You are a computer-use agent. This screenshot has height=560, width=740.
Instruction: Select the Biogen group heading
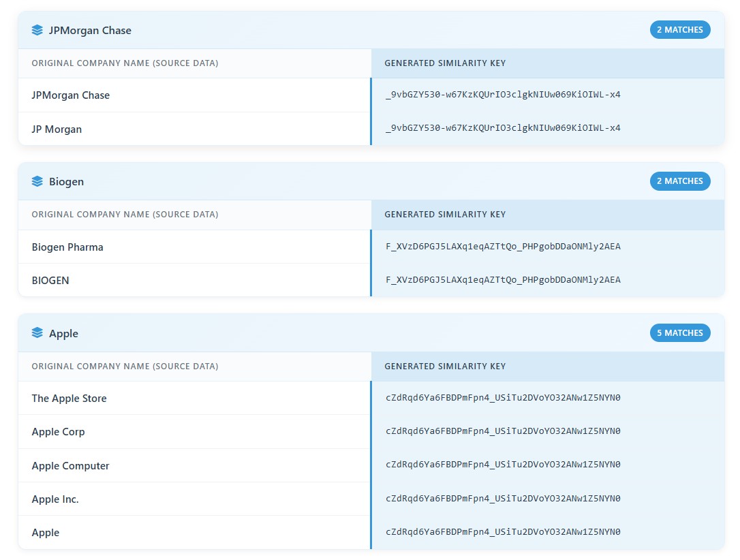point(67,182)
